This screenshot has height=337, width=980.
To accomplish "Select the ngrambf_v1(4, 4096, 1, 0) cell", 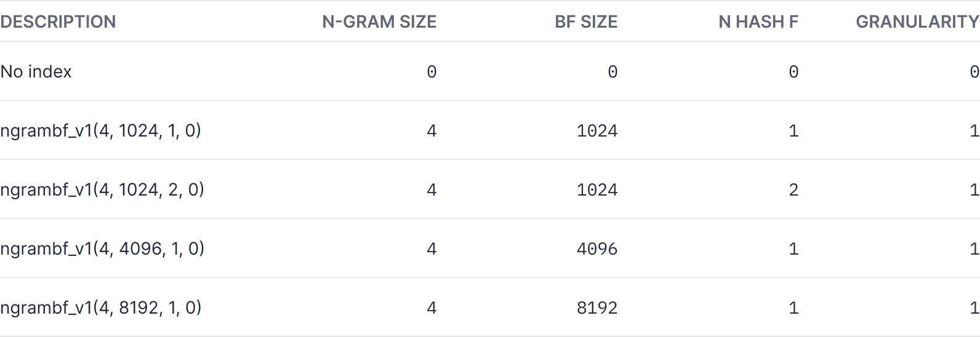I will click(102, 248).
